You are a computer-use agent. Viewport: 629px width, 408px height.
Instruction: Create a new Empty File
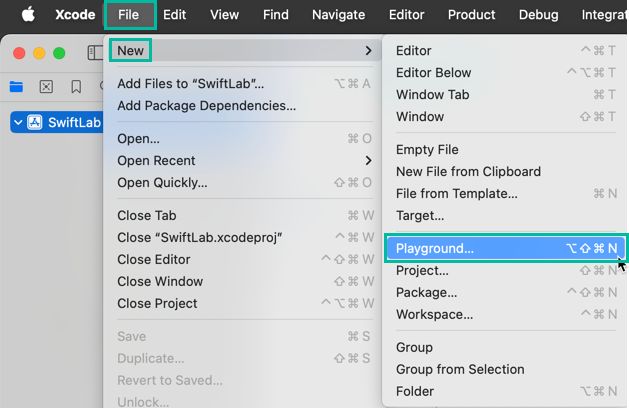[505, 150]
